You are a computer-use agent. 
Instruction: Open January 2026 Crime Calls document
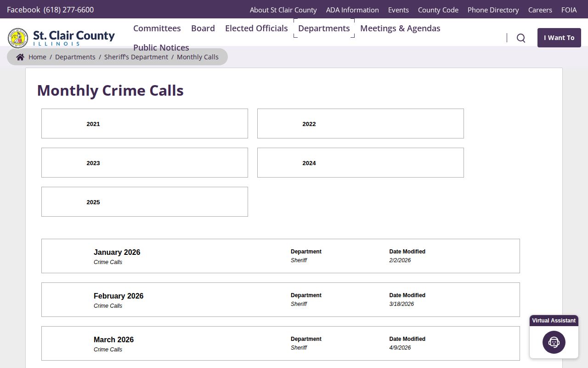[x=281, y=256]
